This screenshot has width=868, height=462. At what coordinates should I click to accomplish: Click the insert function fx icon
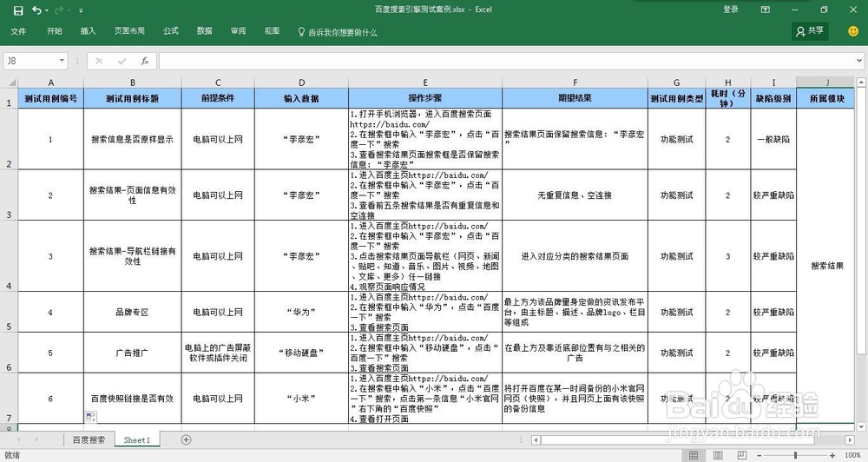point(144,61)
